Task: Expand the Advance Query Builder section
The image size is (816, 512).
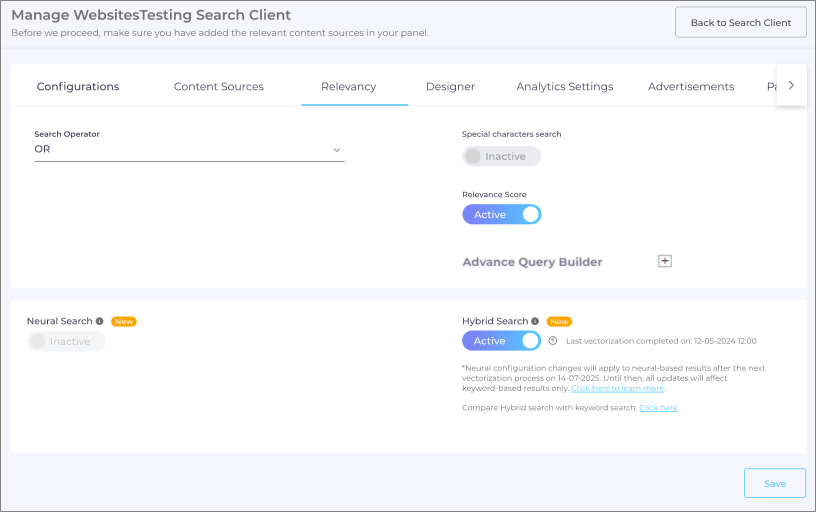Action: coord(532,262)
